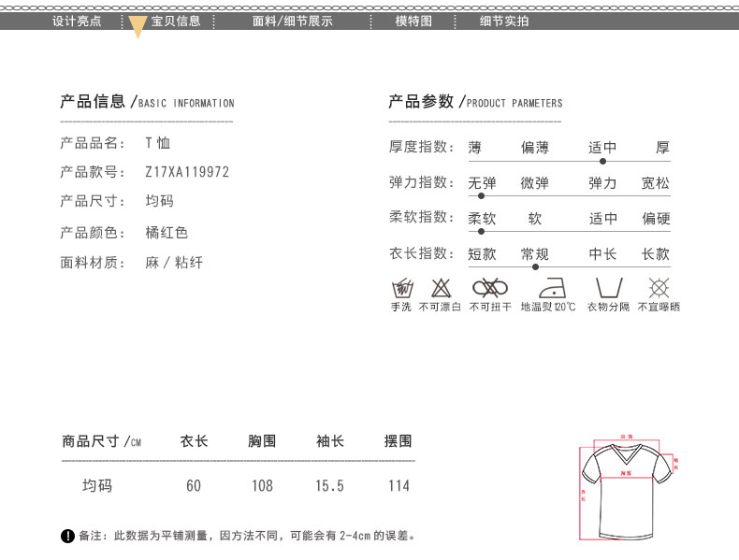Viewport: 739px width, 560px height.
Task: Click the product name value T恤
Action: [x=158, y=143]
